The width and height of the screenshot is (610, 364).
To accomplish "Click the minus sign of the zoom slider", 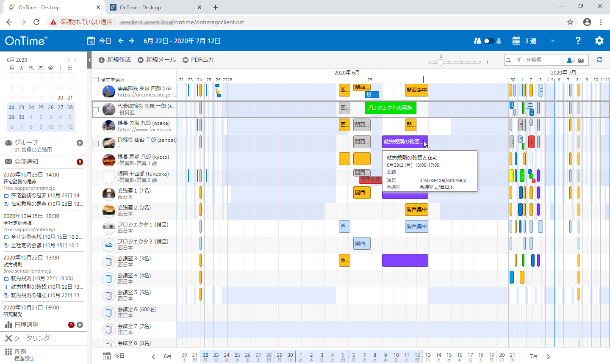I will pyautogui.click(x=421, y=62).
